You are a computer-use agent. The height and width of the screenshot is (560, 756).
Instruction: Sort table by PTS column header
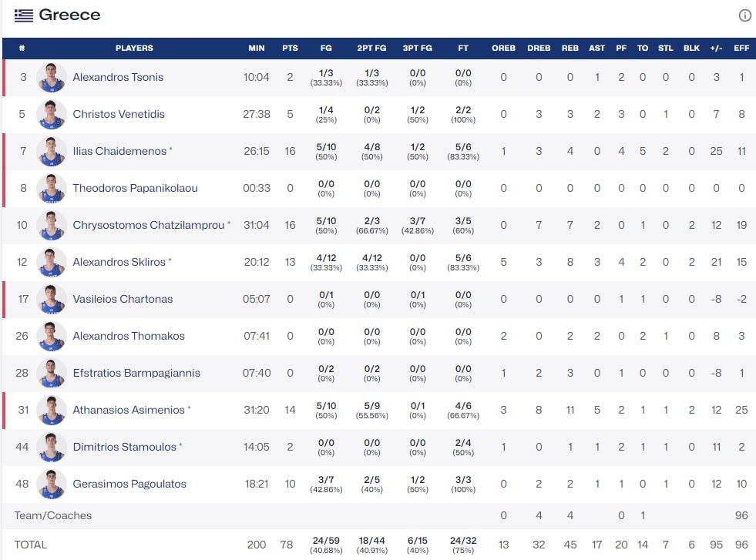click(290, 48)
